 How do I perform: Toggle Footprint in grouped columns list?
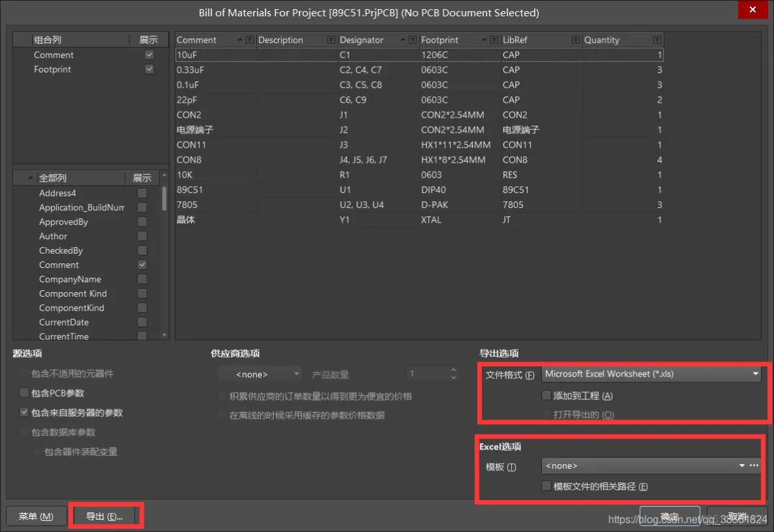click(149, 69)
